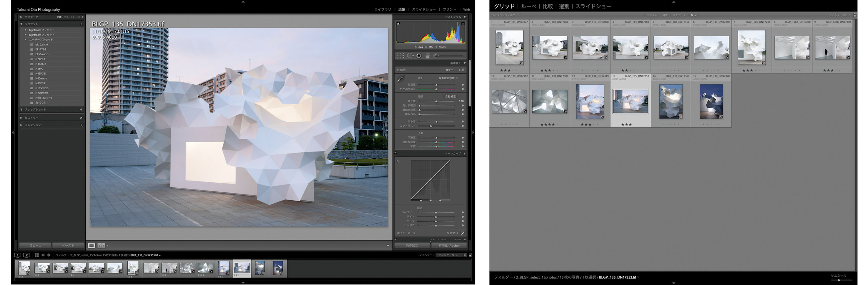
Task: Switch to loupe view mode button
Action: coord(92,246)
